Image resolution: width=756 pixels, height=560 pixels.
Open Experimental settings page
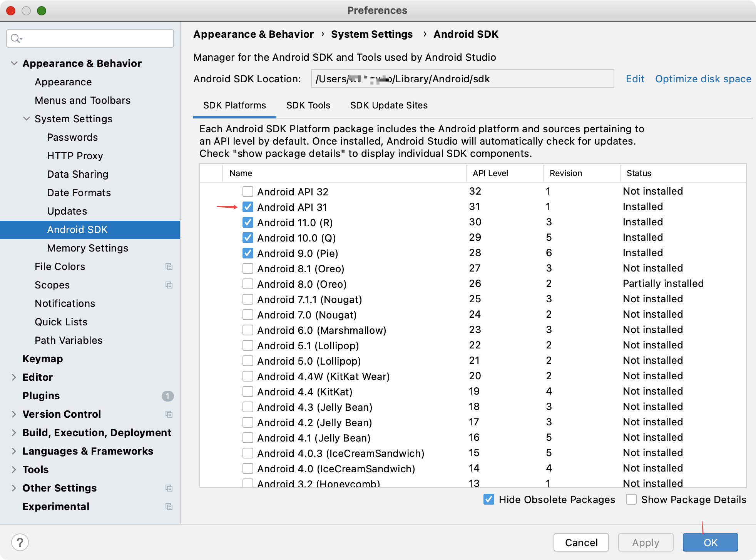click(x=56, y=507)
